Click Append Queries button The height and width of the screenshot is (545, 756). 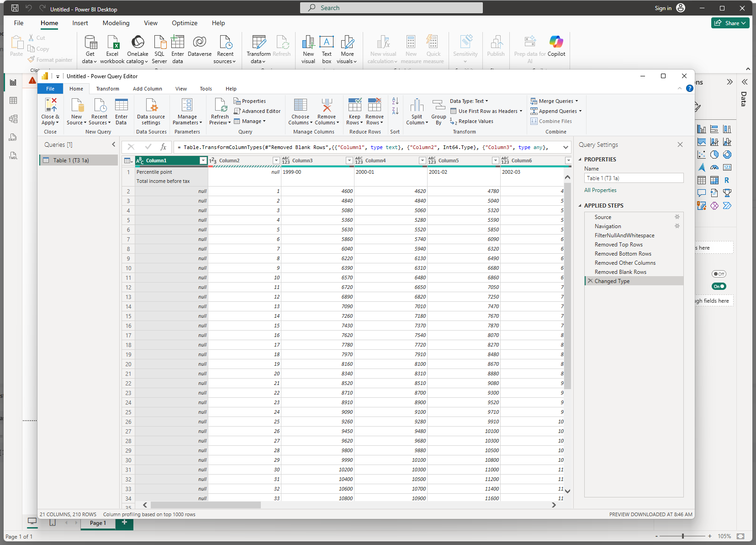[x=556, y=111]
